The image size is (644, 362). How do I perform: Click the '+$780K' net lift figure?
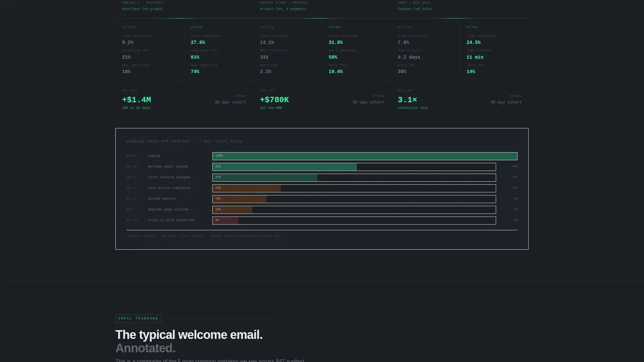[274, 100]
